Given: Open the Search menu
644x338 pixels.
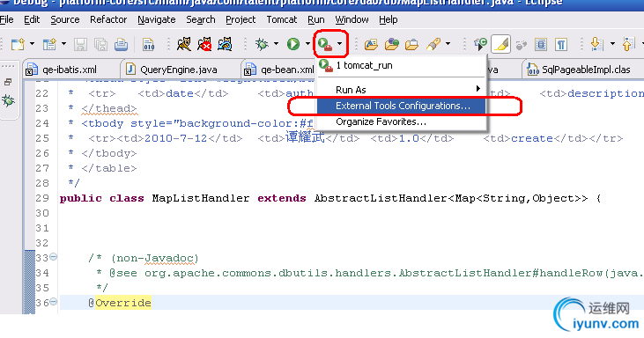Looking at the screenshot, I should tap(201, 19).
